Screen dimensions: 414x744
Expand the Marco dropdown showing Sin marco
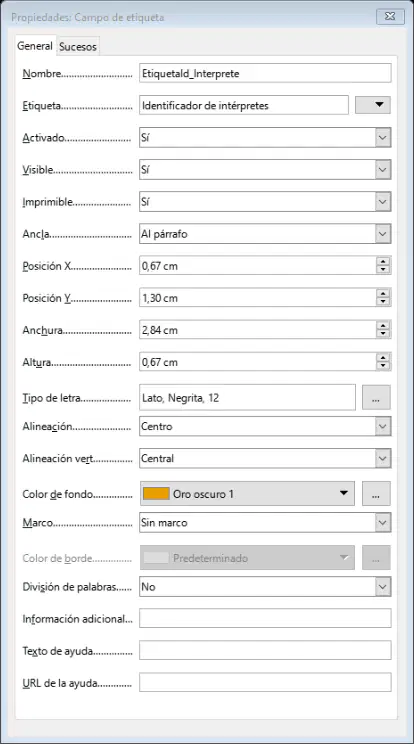tap(383, 522)
